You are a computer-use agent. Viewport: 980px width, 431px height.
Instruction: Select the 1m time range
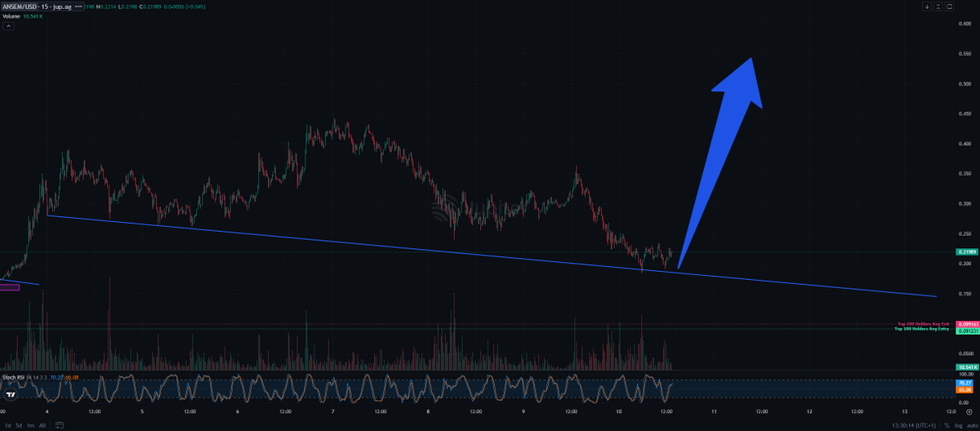pos(30,425)
